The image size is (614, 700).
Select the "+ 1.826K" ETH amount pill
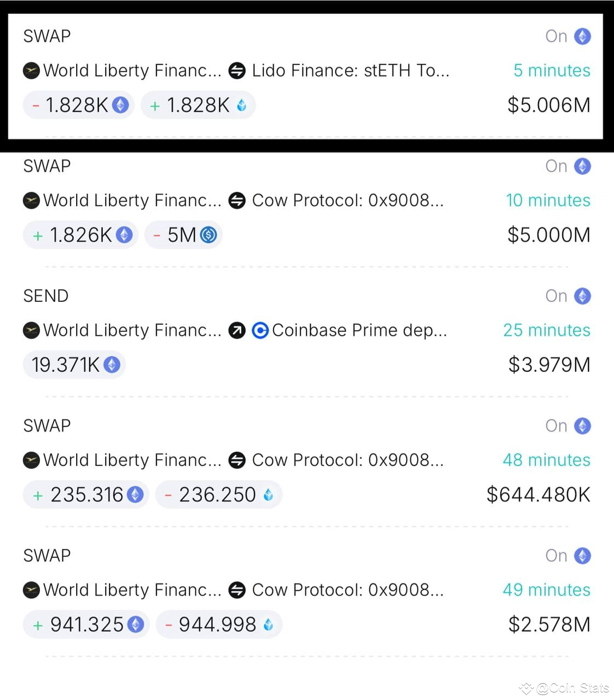pyautogui.click(x=80, y=235)
